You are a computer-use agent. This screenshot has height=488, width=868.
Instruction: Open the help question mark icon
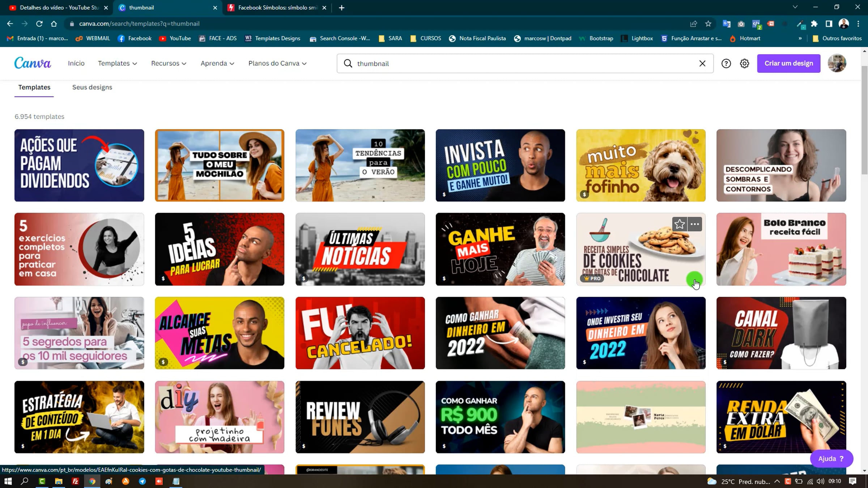726,64
